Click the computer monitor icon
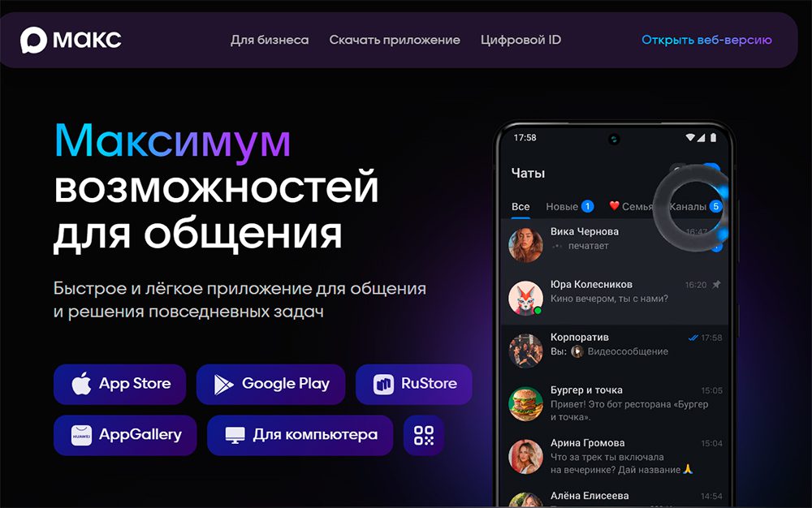The width and height of the screenshot is (812, 508). click(235, 435)
